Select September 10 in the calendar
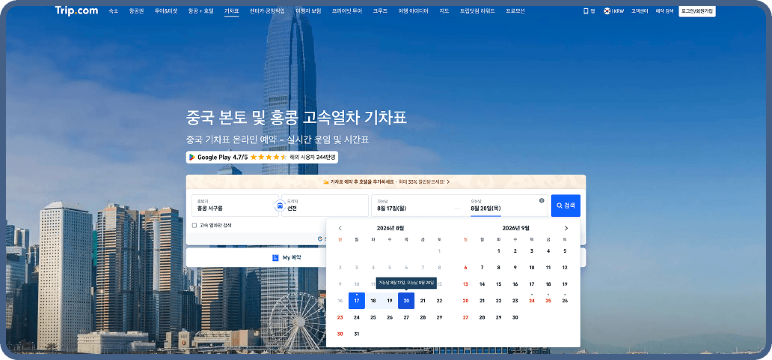772x360 pixels. [531, 267]
